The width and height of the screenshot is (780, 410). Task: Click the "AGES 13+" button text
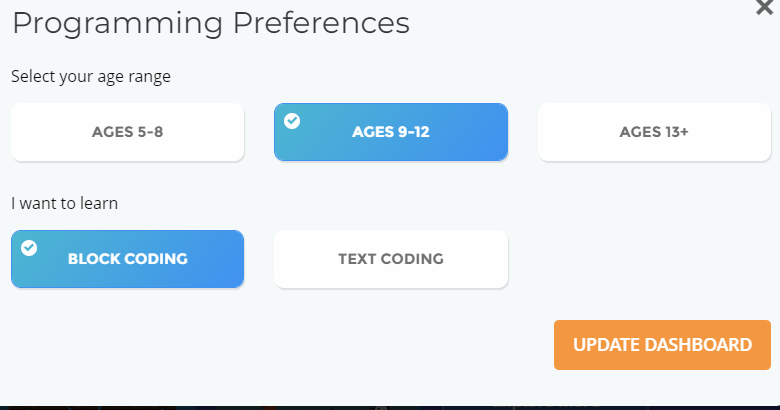click(x=654, y=132)
